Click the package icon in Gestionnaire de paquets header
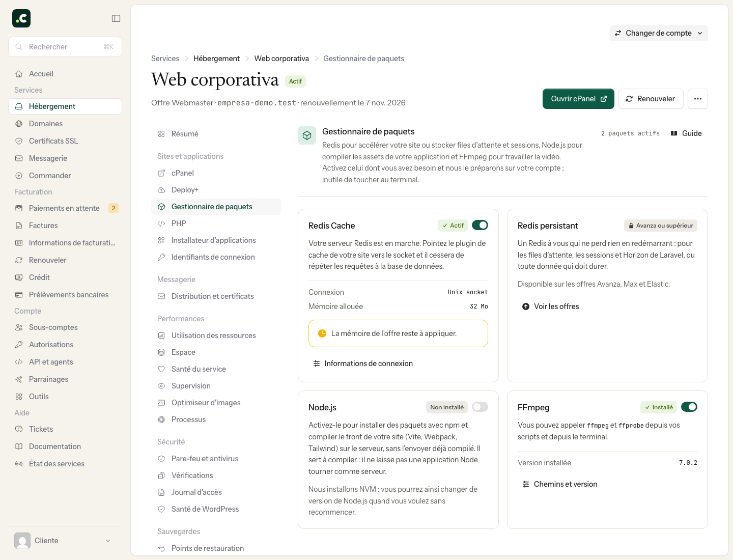The image size is (733, 560). pyautogui.click(x=307, y=135)
